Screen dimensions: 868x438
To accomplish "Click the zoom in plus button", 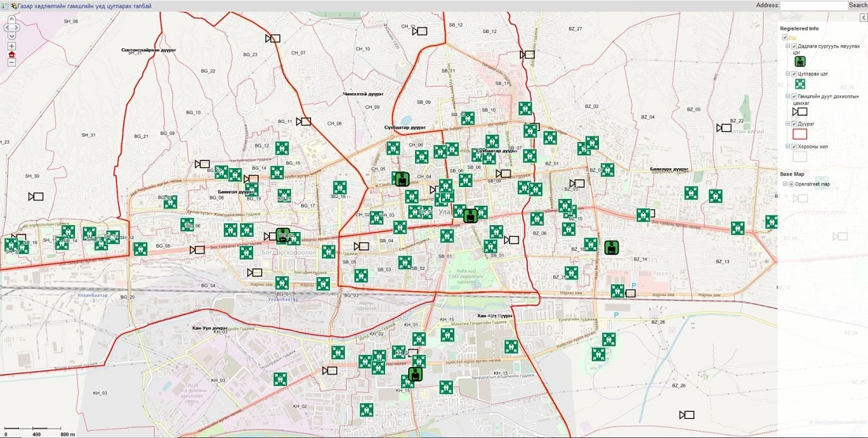I will point(12,46).
